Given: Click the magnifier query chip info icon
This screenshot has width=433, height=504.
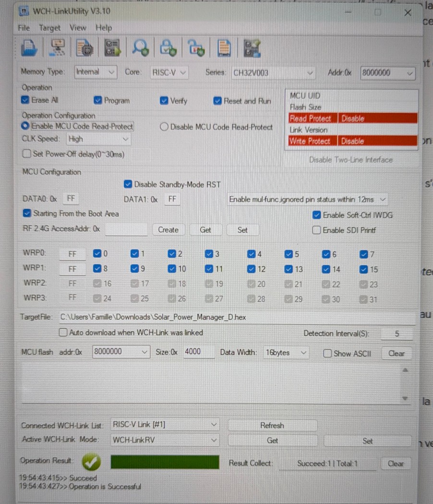Looking at the screenshot, I should (141, 48).
